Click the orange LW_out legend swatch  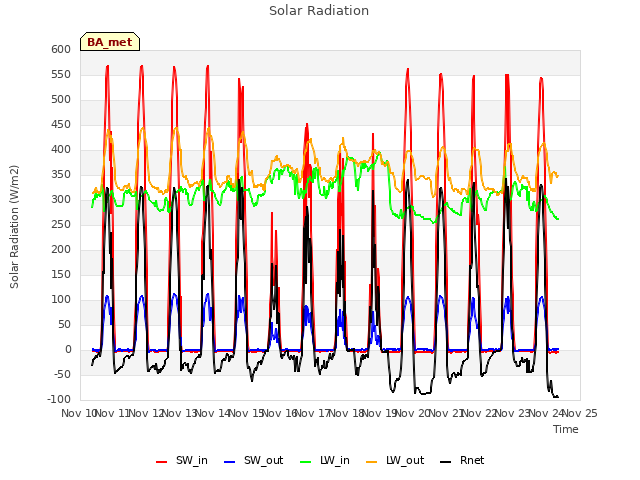pyautogui.click(x=372, y=462)
